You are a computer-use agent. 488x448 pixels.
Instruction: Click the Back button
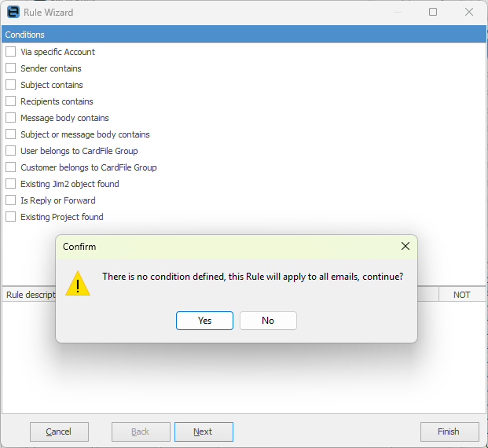point(141,431)
